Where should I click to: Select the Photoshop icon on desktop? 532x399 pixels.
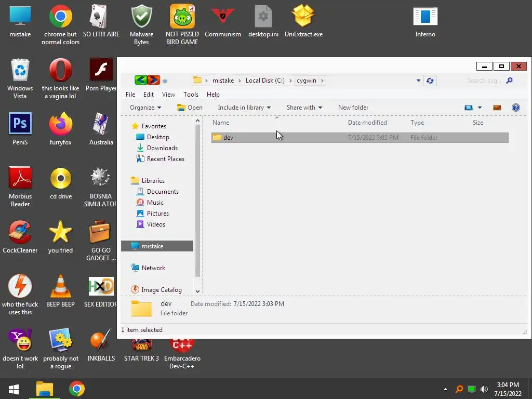point(20,129)
